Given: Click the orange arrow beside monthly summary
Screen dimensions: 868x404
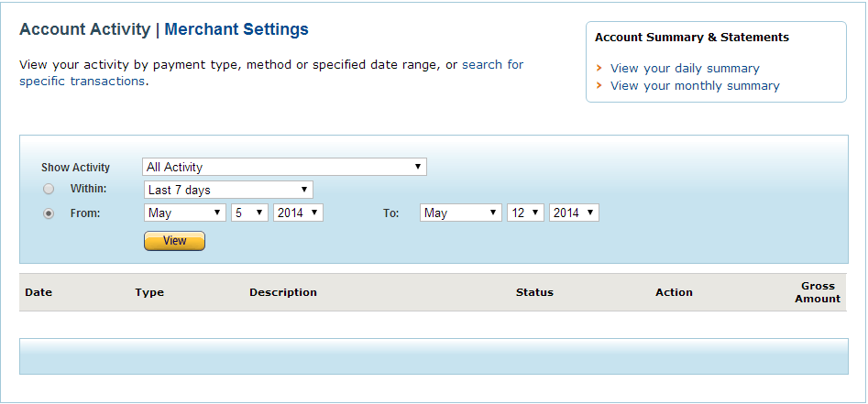Looking at the screenshot, I should click(599, 85).
